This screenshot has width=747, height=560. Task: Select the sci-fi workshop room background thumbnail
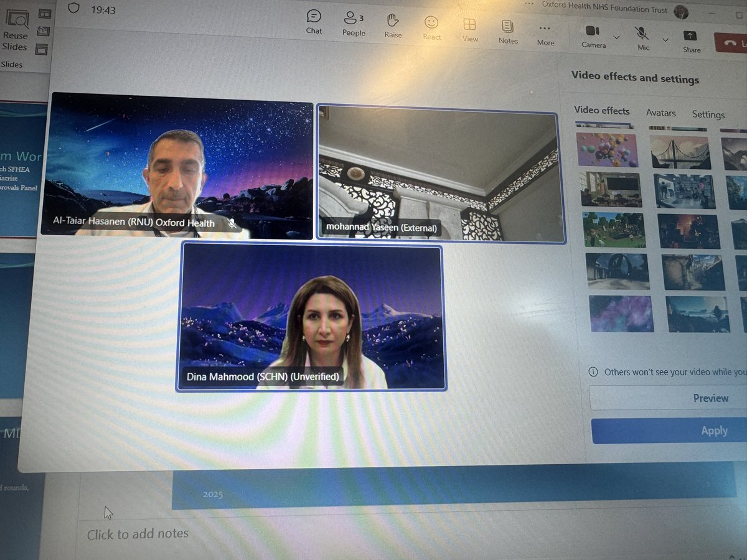(684, 191)
